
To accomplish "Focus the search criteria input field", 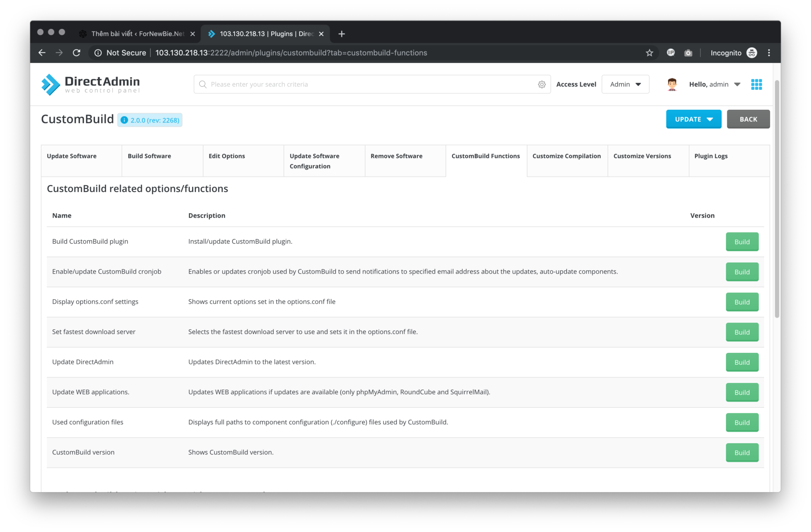I will [x=372, y=84].
